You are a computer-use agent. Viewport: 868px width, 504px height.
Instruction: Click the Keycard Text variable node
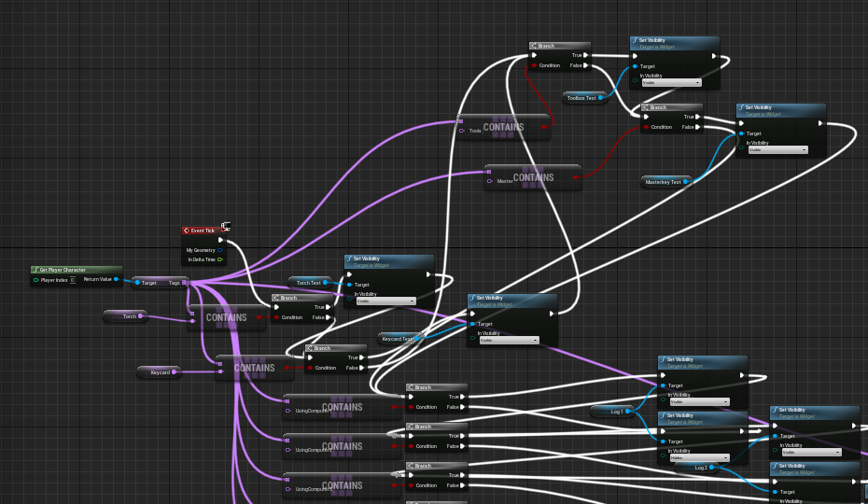pos(399,338)
